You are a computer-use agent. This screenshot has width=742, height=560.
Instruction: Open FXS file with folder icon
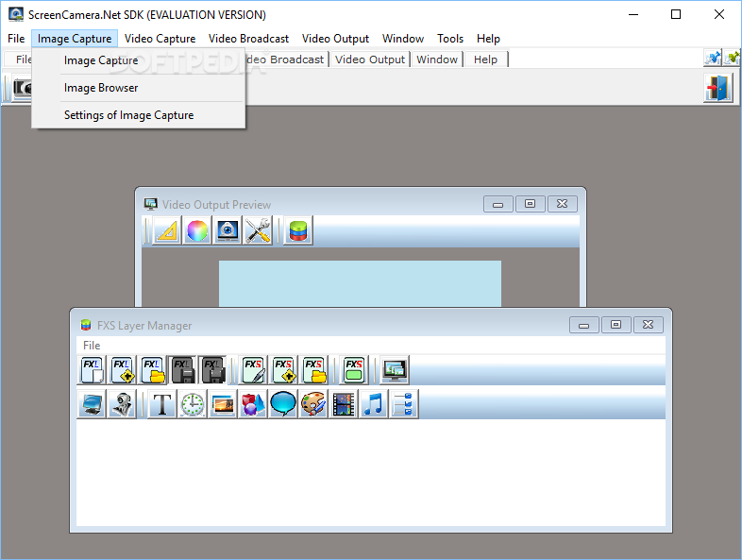click(313, 370)
